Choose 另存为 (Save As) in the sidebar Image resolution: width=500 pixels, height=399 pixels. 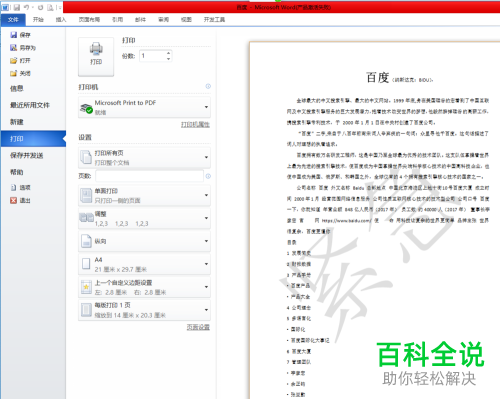[x=23, y=48]
